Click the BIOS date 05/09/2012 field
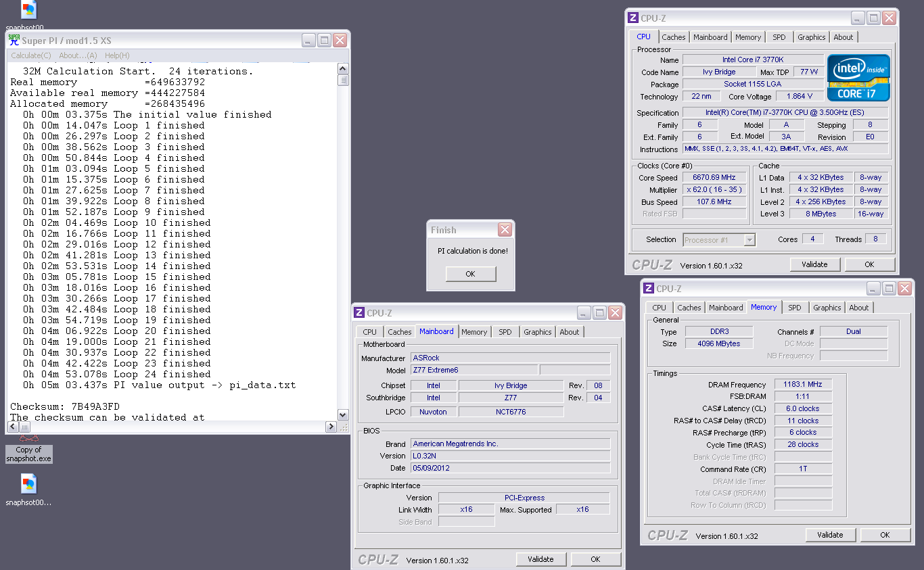924x570 pixels. coord(510,468)
